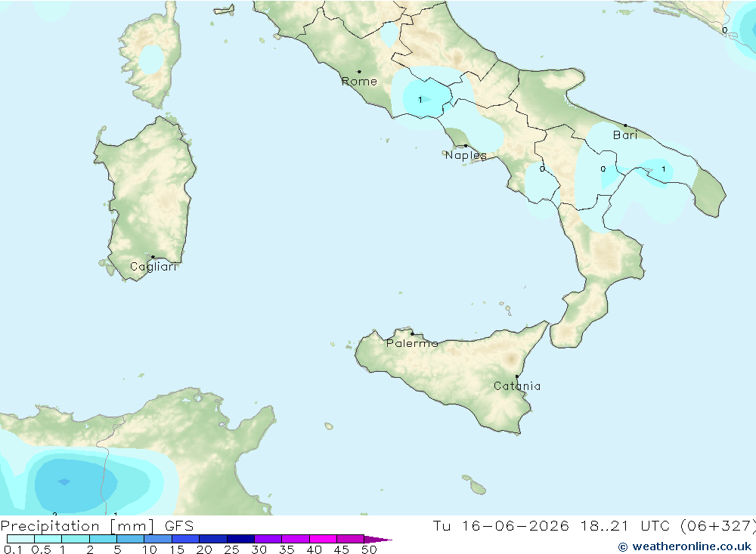756x554 pixels.
Task: Click the purple legend arrow above 50
Action: click(378, 539)
